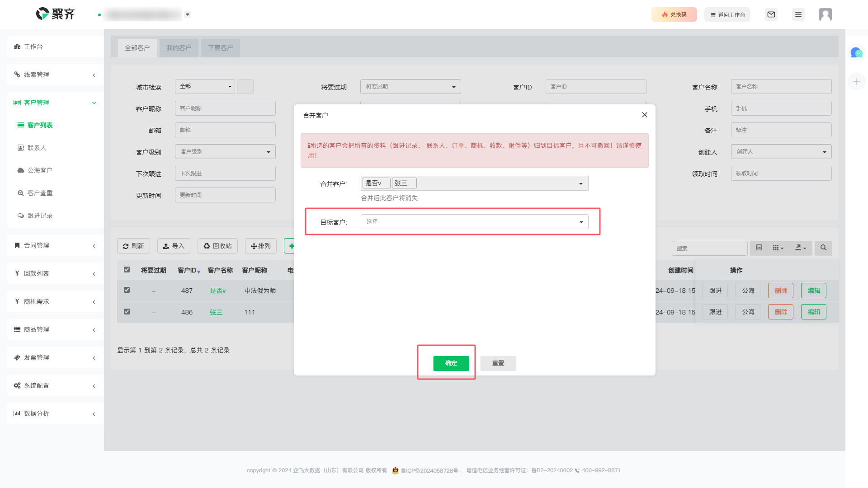Open 跟进记录 in sidebar
The height and width of the screenshot is (488, 868).
(x=40, y=216)
